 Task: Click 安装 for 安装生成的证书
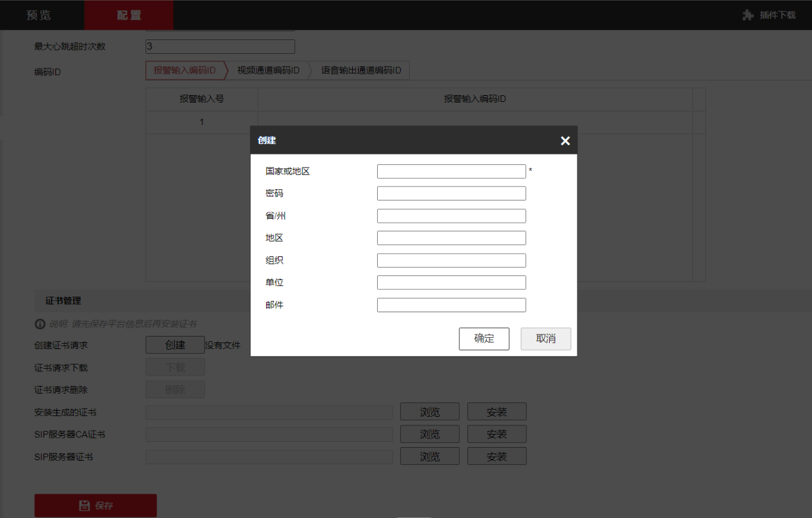coord(497,412)
